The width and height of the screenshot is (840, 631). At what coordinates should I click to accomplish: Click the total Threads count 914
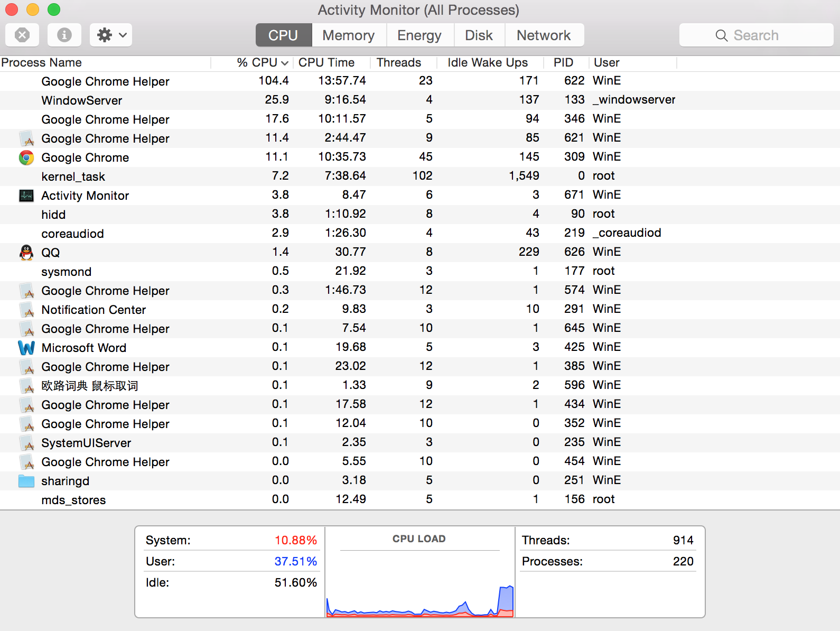pos(683,541)
